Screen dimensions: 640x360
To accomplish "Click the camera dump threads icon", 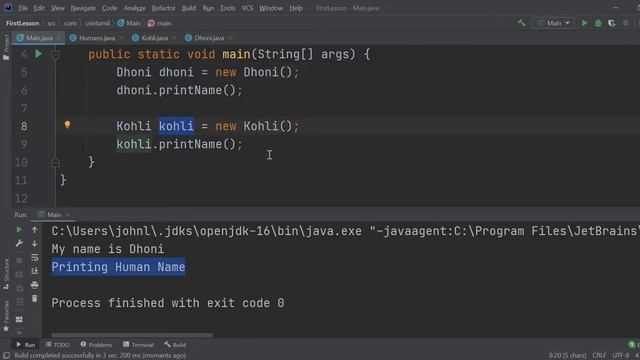I will click(x=19, y=275).
